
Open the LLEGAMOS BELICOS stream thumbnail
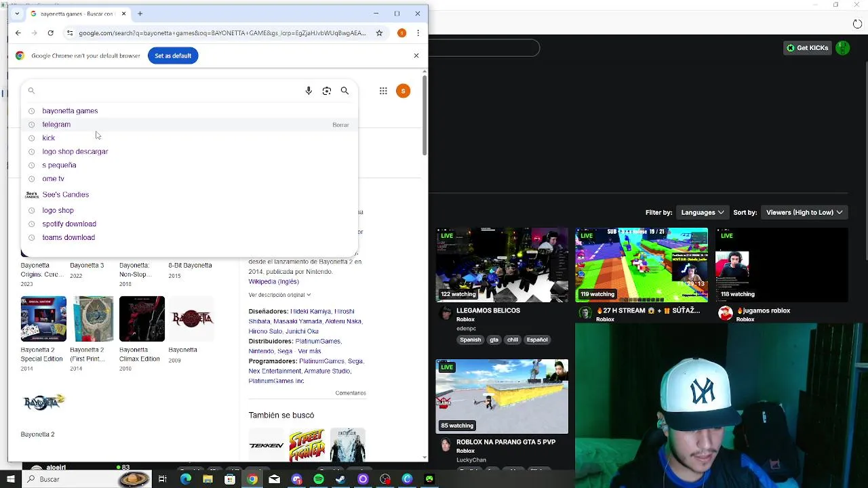coord(502,265)
